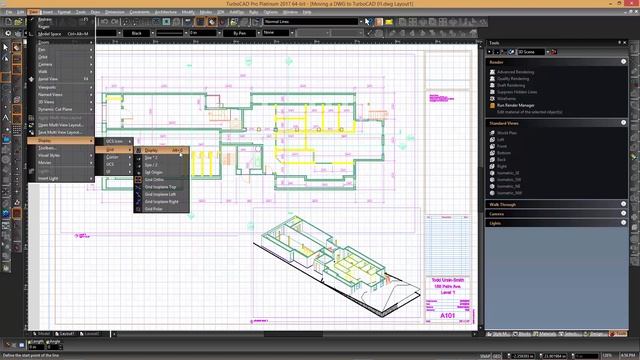Select Grid Polar option

pyautogui.click(x=162, y=209)
